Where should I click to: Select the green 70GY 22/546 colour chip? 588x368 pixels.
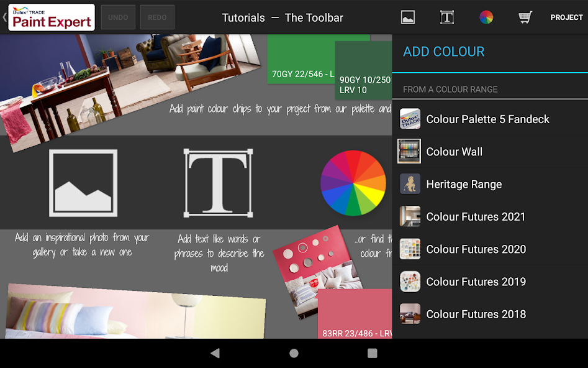301,61
